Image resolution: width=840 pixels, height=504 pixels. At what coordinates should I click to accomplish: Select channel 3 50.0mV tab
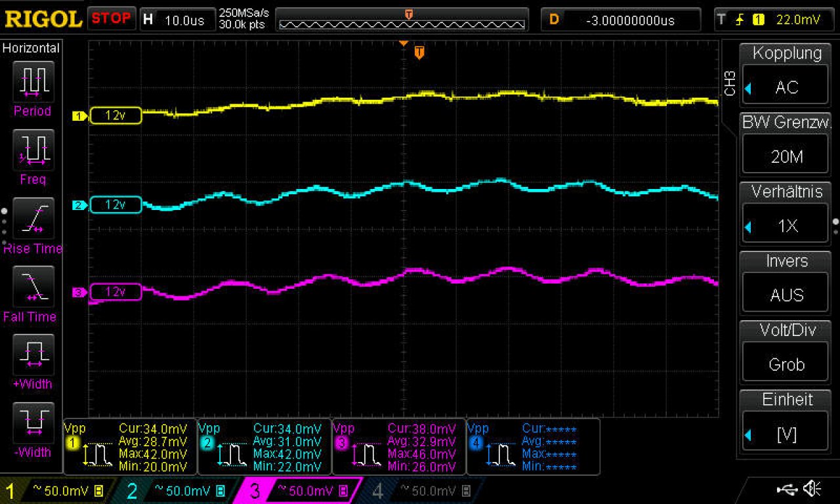299,491
